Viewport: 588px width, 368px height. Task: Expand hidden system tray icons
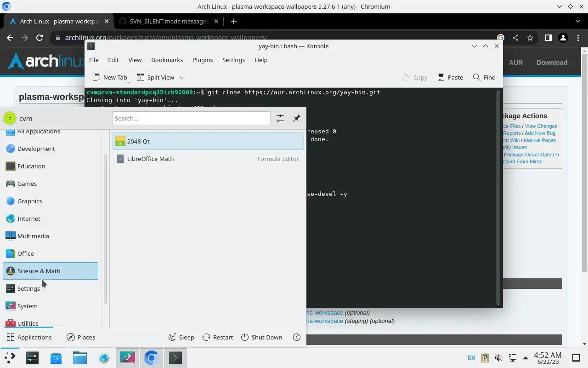point(525,358)
